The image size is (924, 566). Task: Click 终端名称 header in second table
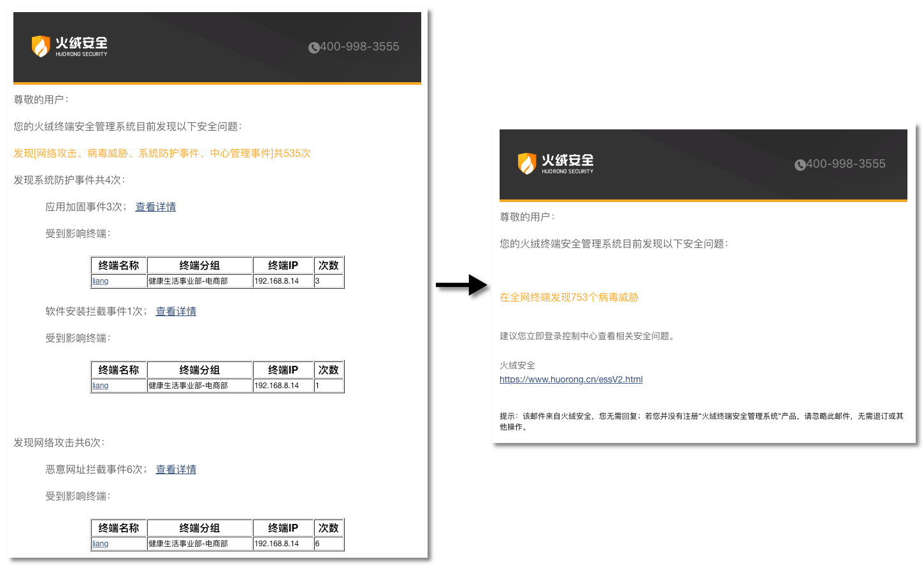point(119,370)
